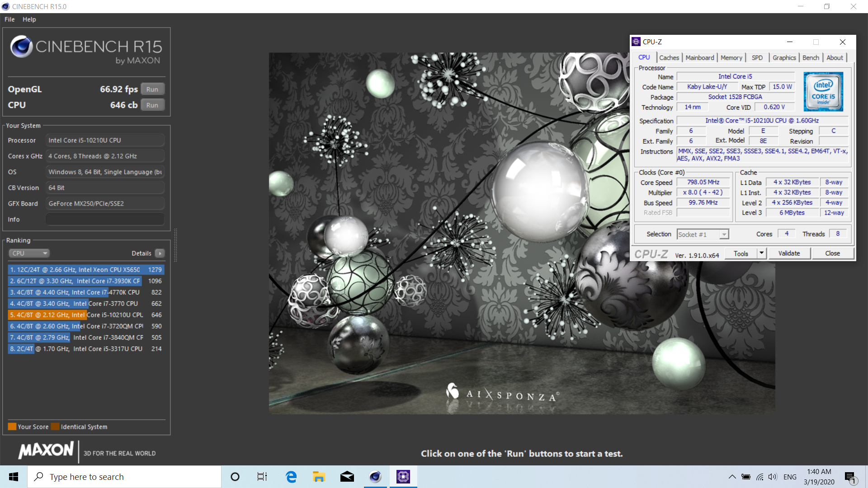The image size is (868, 488).
Task: Click the MAXON logo at bottom
Action: point(46,450)
